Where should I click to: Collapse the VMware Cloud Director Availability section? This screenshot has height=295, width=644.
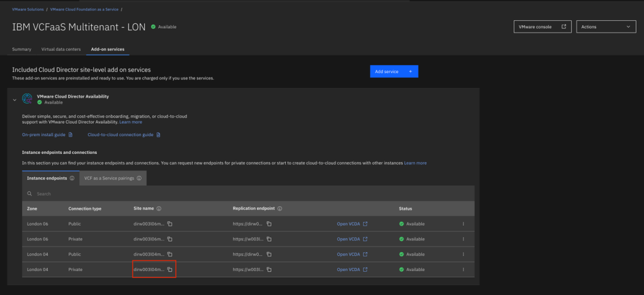pyautogui.click(x=15, y=100)
